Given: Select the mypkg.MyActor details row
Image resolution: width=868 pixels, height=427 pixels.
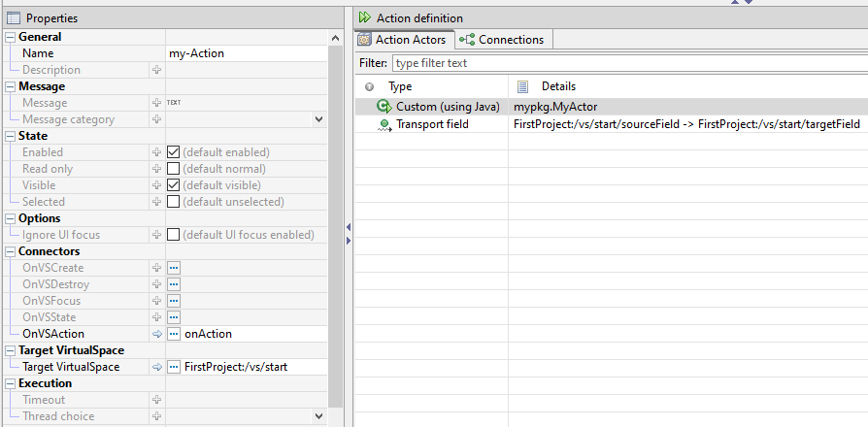Looking at the screenshot, I should pos(551,107).
